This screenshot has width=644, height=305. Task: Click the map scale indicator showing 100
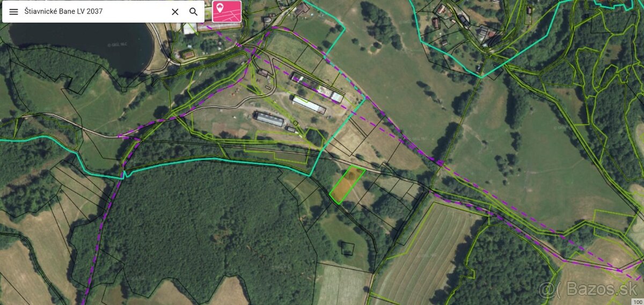coord(635,301)
